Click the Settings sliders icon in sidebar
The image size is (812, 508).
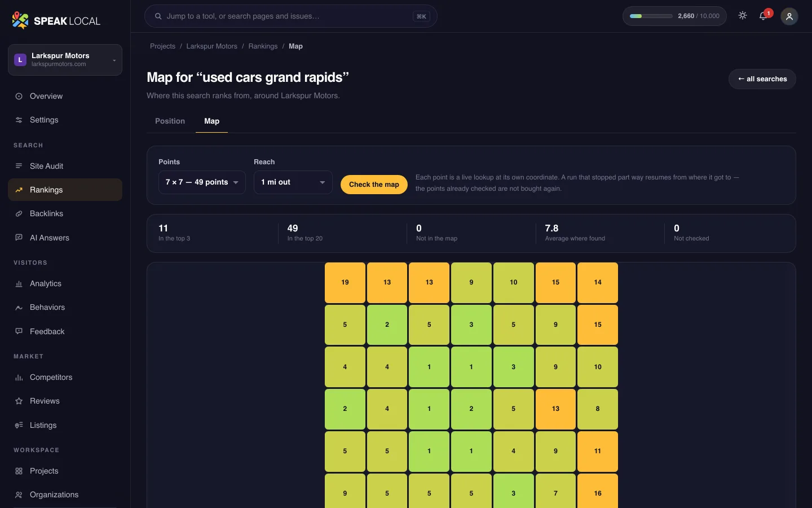pyautogui.click(x=19, y=120)
